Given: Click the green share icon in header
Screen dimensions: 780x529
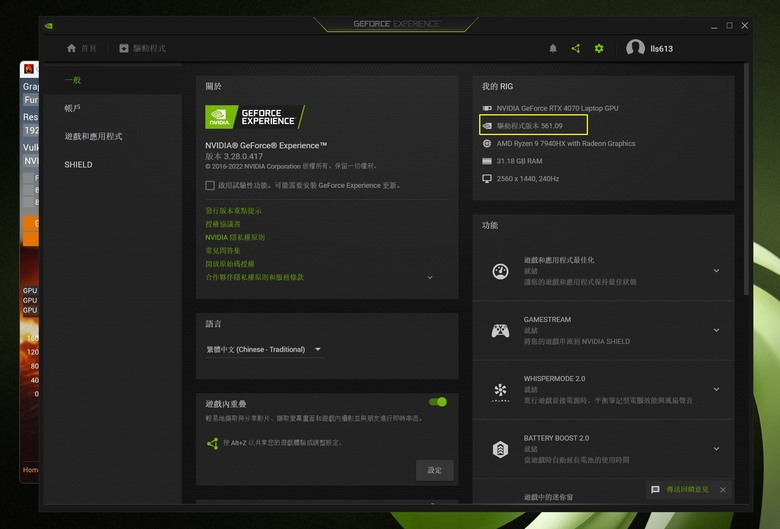Looking at the screenshot, I should coord(576,48).
